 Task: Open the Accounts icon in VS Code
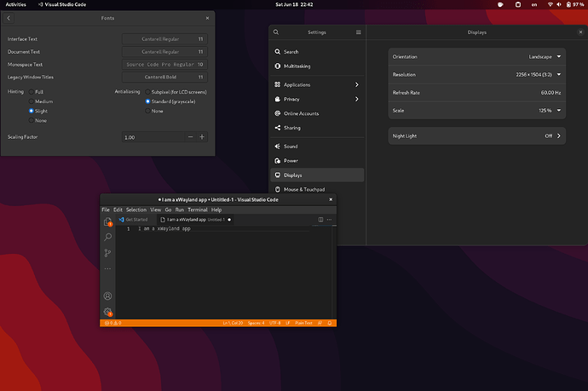pos(107,296)
